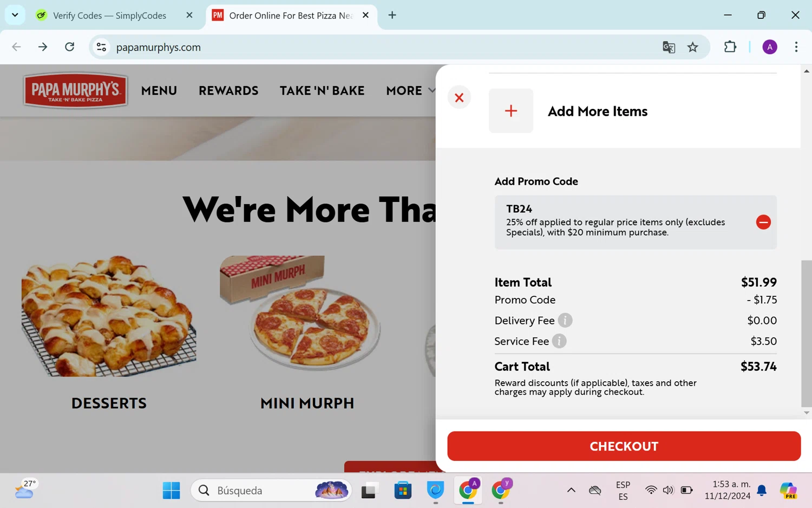Open the MENU navigation item
Viewport: 812px width, 508px height.
click(x=159, y=90)
